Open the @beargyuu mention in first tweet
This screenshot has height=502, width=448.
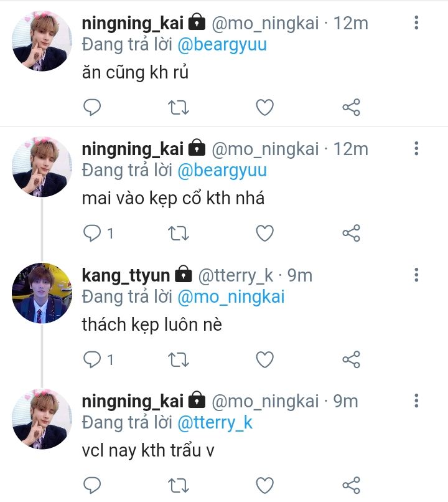222,45
